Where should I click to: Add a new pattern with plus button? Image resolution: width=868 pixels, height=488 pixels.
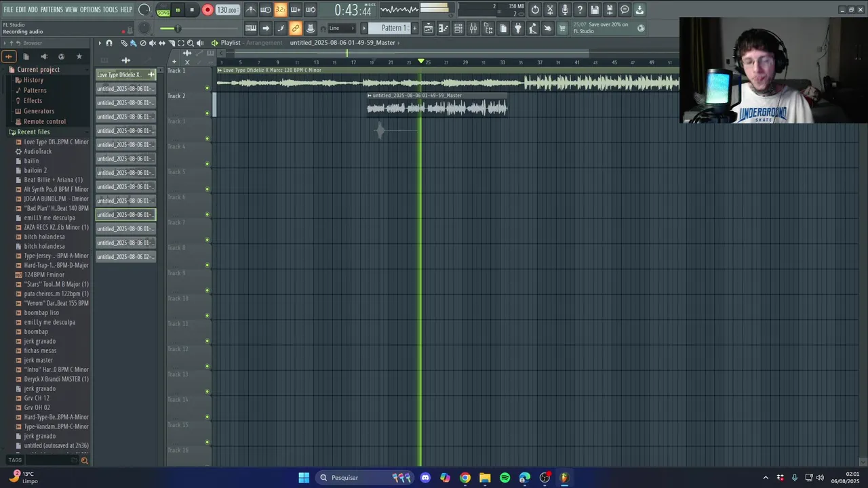(x=415, y=28)
